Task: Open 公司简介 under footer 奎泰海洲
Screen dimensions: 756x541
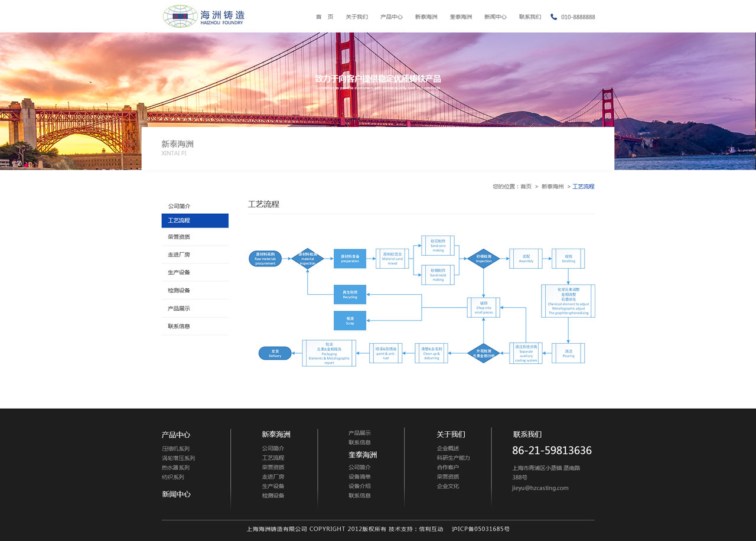Action: (360, 468)
